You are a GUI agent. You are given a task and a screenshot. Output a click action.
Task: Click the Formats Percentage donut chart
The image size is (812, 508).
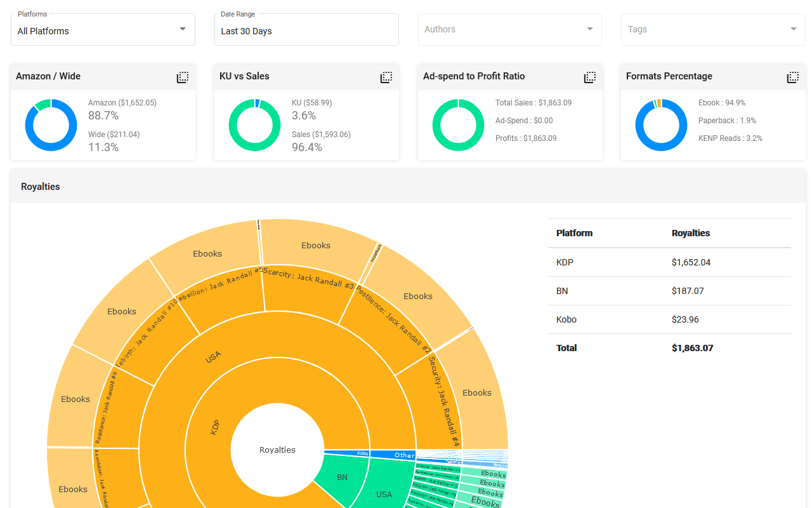pyautogui.click(x=661, y=124)
